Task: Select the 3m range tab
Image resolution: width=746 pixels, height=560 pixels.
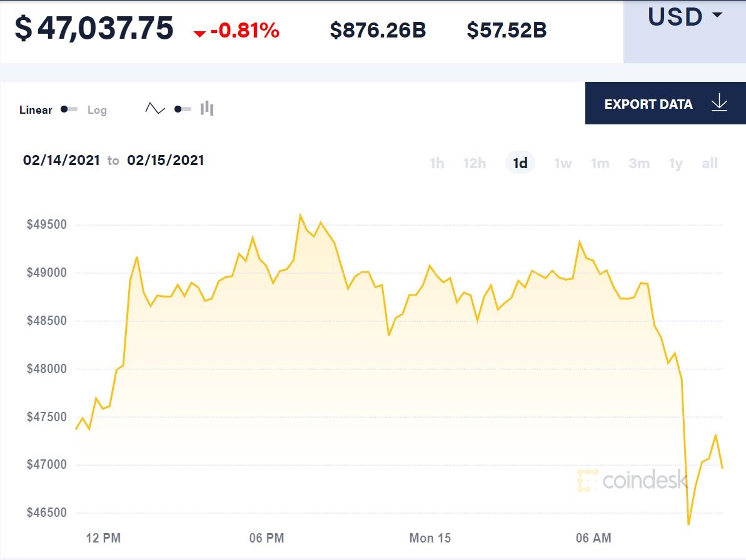Action: click(x=638, y=163)
